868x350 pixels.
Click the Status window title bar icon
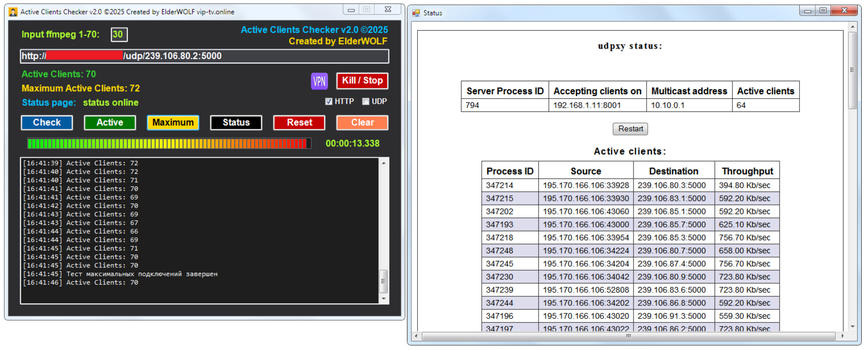[416, 13]
